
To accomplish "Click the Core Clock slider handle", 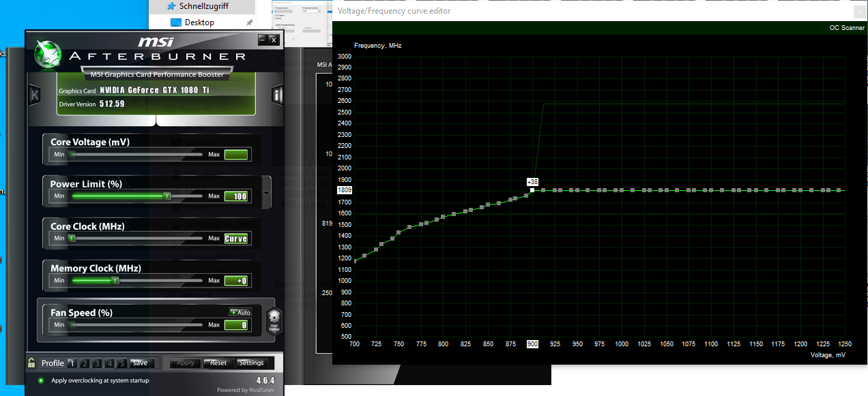I will (72, 239).
